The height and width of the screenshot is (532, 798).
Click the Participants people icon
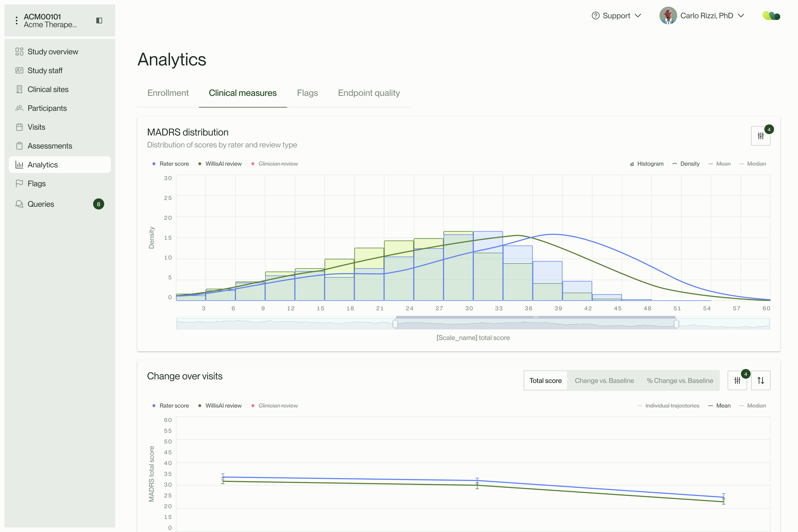pyautogui.click(x=19, y=108)
